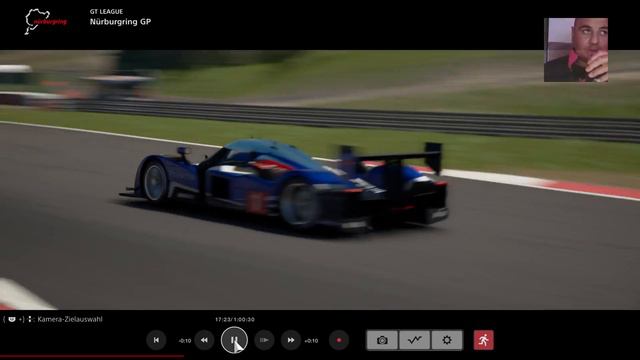Click the Kamera-Zielauswahl hint text
The height and width of the screenshot is (360, 640).
point(70,319)
